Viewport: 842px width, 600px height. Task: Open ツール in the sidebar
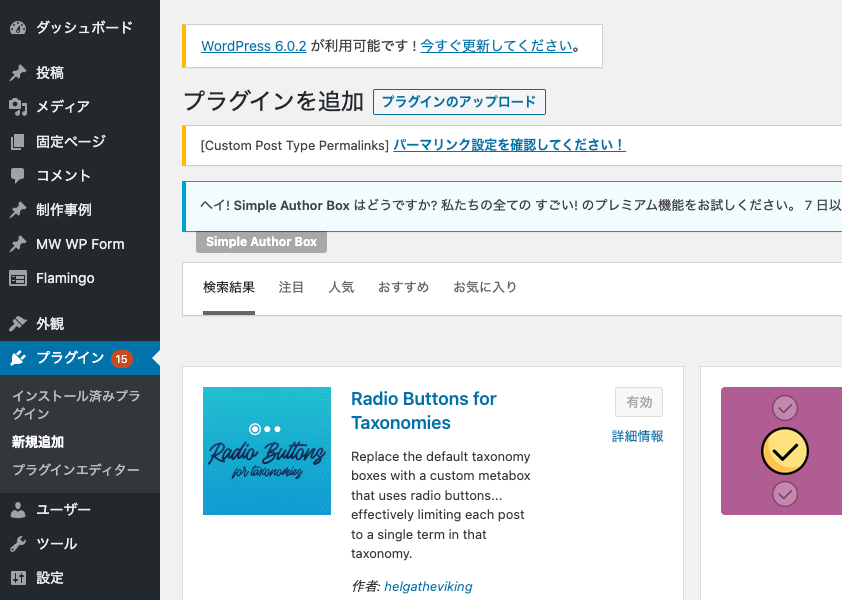pyautogui.click(x=56, y=544)
